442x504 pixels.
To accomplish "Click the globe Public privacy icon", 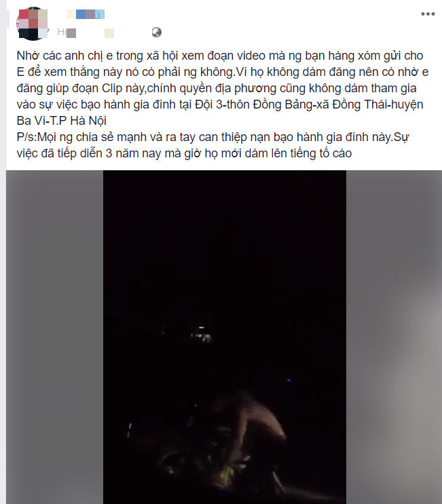I will coord(157,33).
